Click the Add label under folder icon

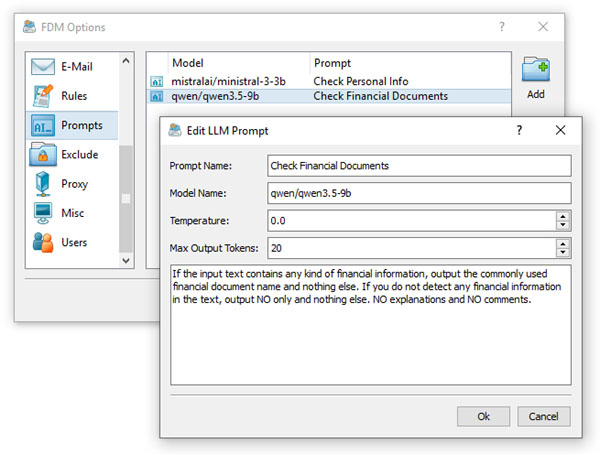click(x=536, y=94)
